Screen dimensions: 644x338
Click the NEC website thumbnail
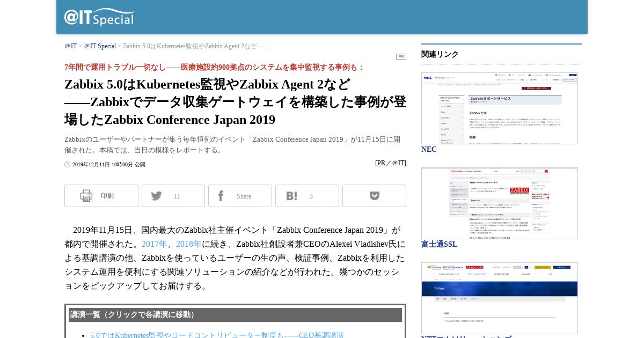point(500,108)
